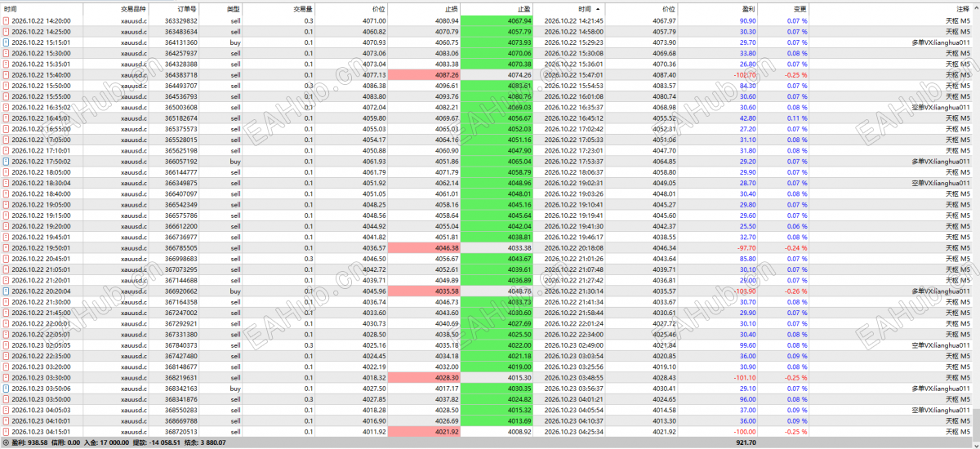Click the order icon for 2026.10.22 16:35:02
The width and height of the screenshot is (980, 449).
pyautogui.click(x=7, y=107)
